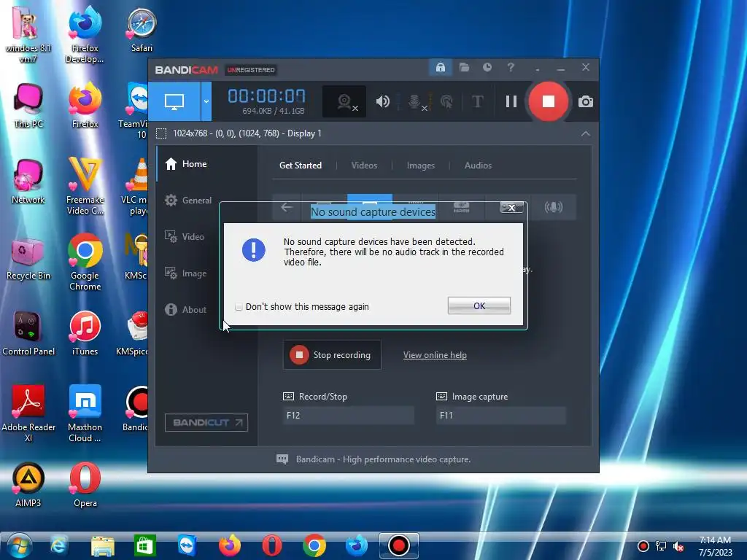Open the Bandicut link button
The width and height of the screenshot is (747, 560).
pyautogui.click(x=206, y=422)
